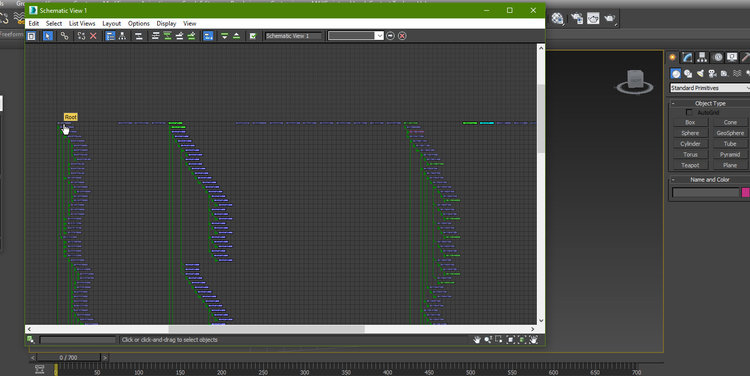Click the GeoSphere primitive button
This screenshot has height=376, width=750.
730,133
